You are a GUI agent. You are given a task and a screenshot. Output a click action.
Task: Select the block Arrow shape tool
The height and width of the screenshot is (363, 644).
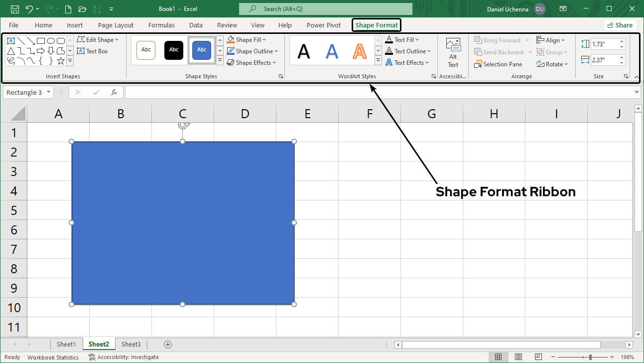pyautogui.click(x=40, y=50)
